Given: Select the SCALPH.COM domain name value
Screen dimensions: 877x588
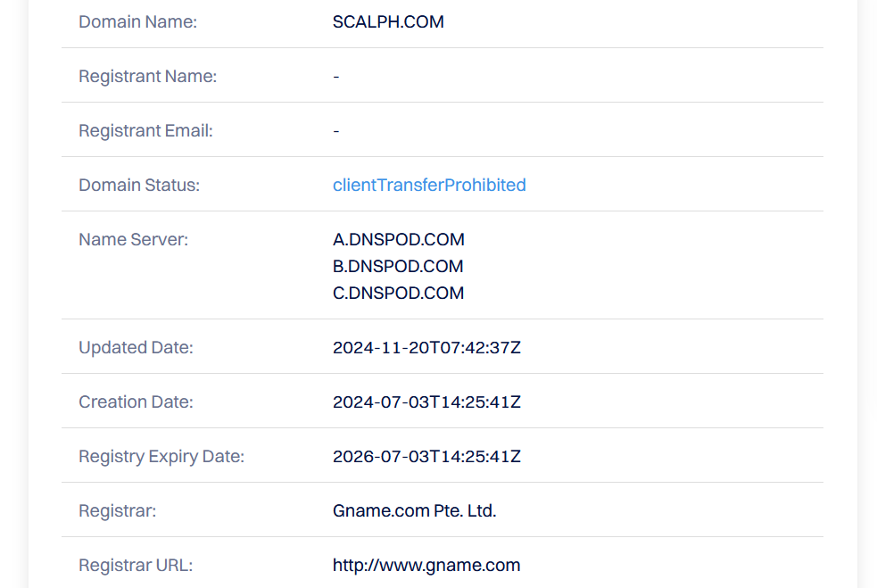Looking at the screenshot, I should click(x=388, y=21).
